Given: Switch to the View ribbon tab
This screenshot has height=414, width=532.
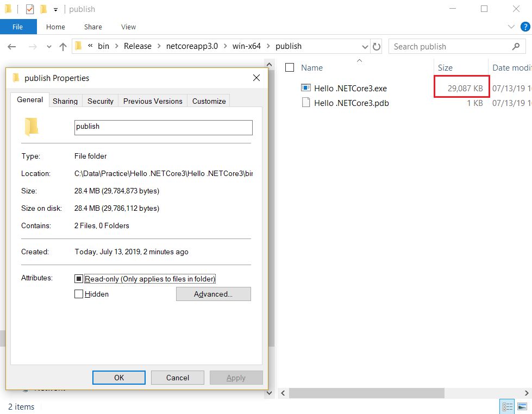Looking at the screenshot, I should coord(128,27).
